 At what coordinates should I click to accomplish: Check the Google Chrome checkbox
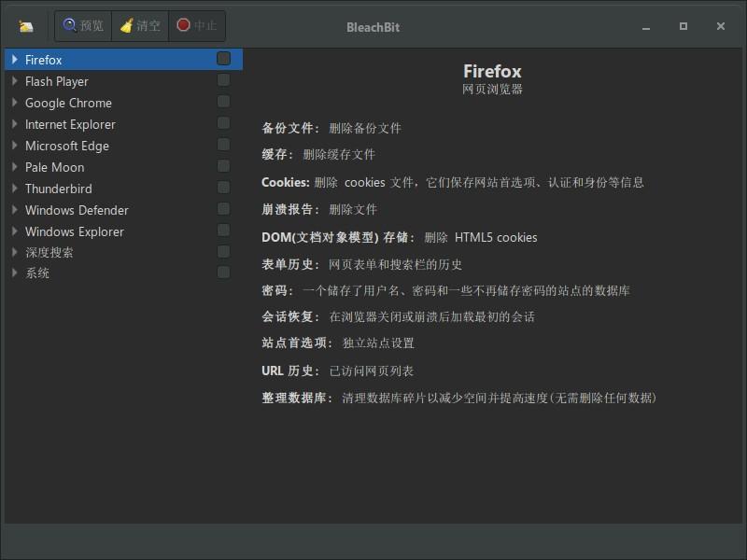click(222, 101)
